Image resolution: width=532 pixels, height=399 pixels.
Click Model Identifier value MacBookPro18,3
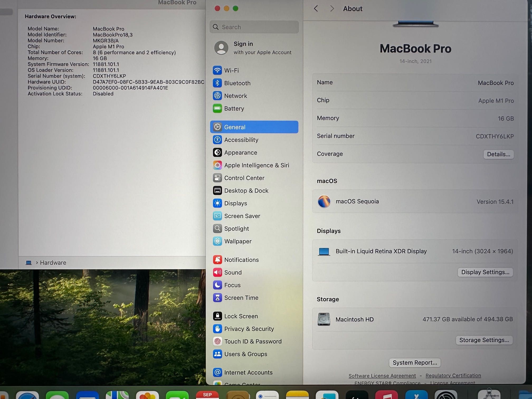click(x=113, y=35)
